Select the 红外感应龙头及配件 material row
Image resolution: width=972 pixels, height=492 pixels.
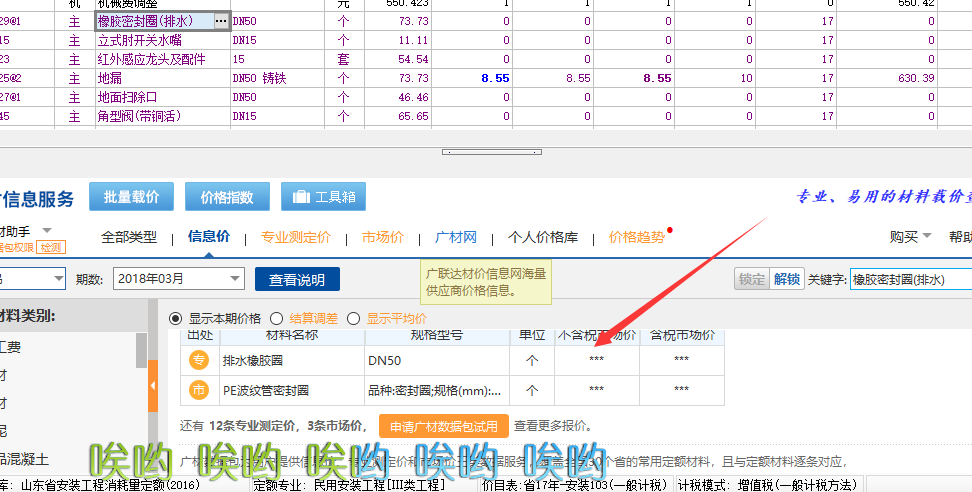click(x=151, y=59)
